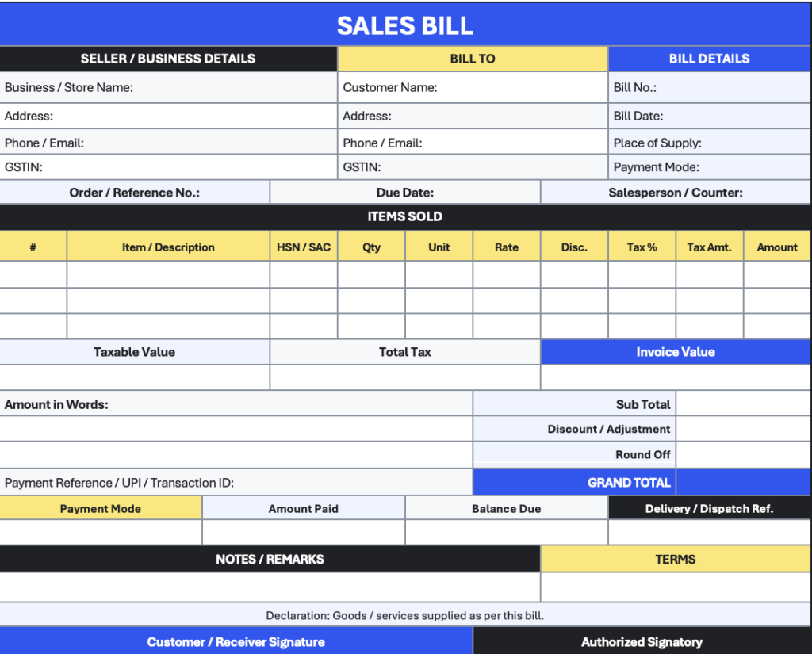Click the Authorized Signatory cell
The height and width of the screenshot is (654, 812).
(642, 641)
